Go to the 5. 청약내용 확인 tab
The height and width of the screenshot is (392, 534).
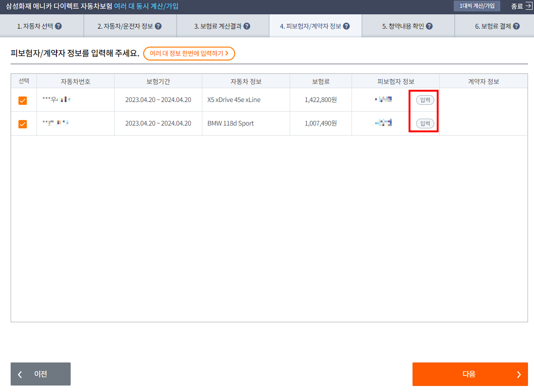(x=407, y=26)
